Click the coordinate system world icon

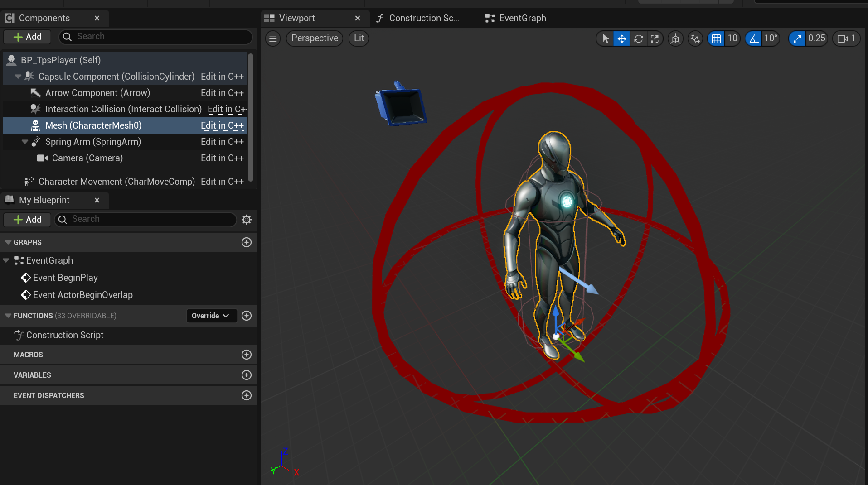point(675,38)
